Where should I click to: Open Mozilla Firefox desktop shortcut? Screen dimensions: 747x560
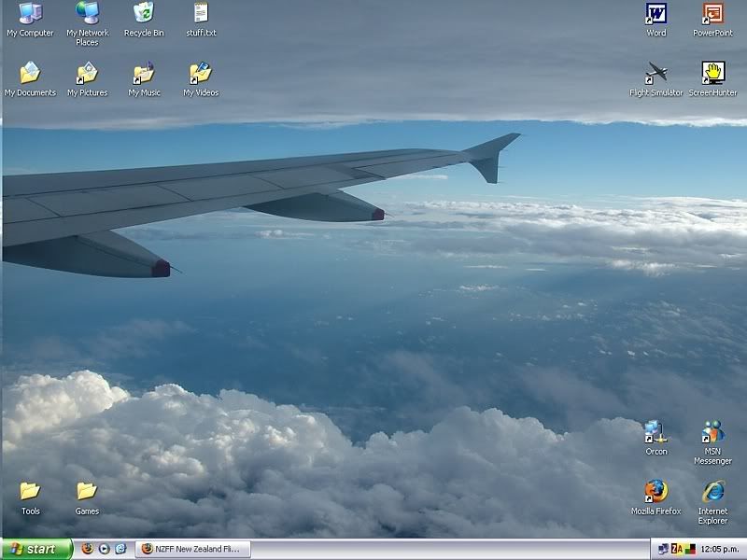pos(656,492)
